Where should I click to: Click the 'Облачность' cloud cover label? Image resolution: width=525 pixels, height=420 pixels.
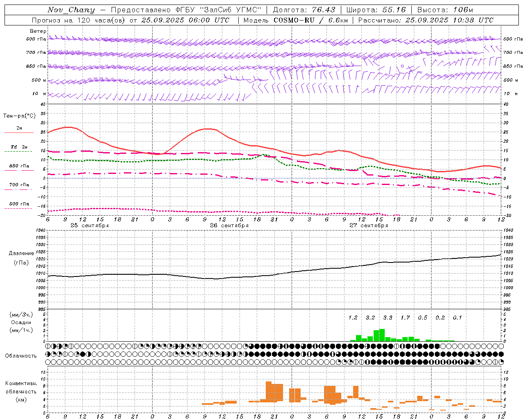(x=21, y=356)
